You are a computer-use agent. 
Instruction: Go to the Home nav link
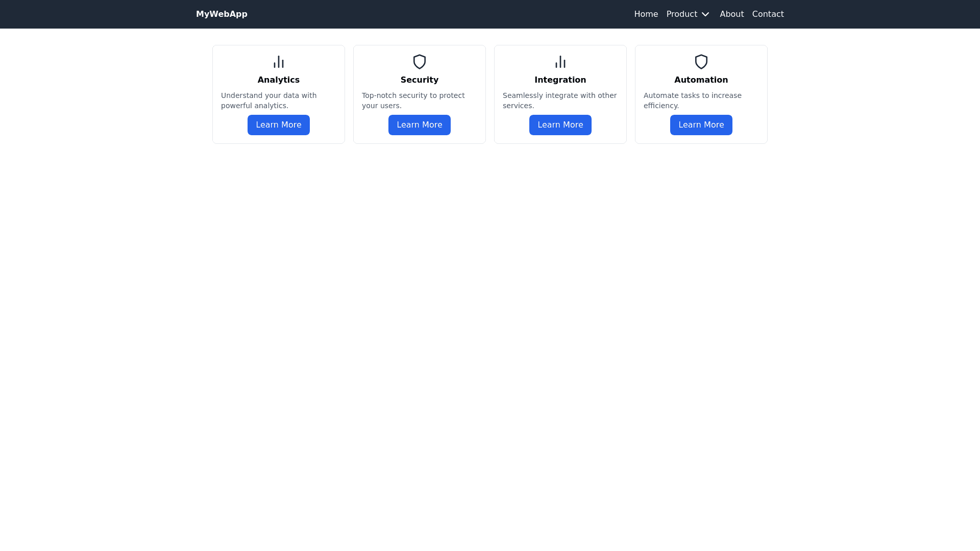point(646,14)
